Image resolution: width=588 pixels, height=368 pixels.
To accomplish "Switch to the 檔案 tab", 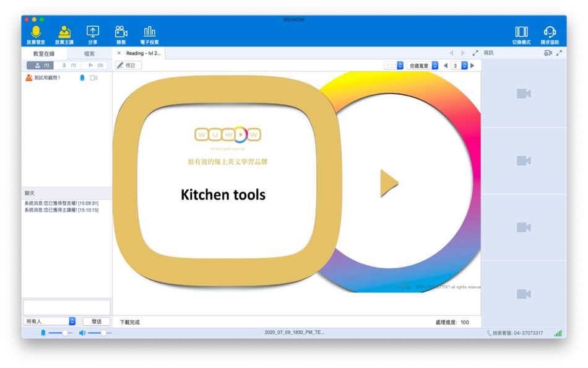I will [89, 54].
